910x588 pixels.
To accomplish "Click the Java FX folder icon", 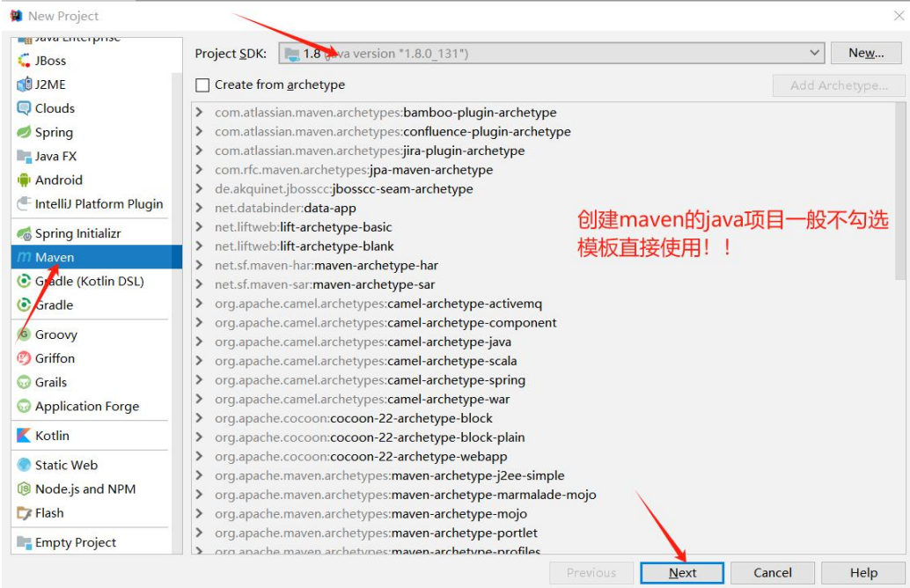I will [24, 156].
